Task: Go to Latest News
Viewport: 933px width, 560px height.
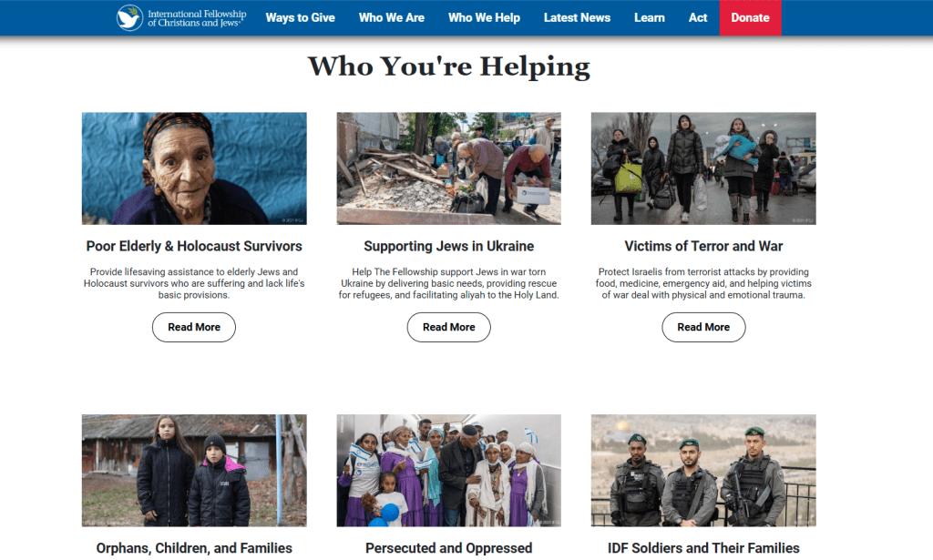Action: [577, 18]
